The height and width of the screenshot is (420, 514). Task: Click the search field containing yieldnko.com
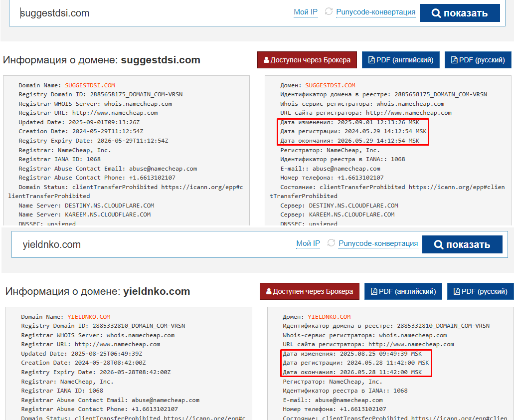150,244
